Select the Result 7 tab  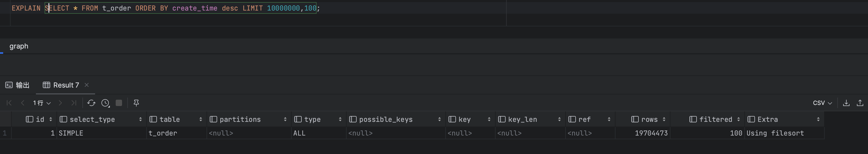pos(61,85)
